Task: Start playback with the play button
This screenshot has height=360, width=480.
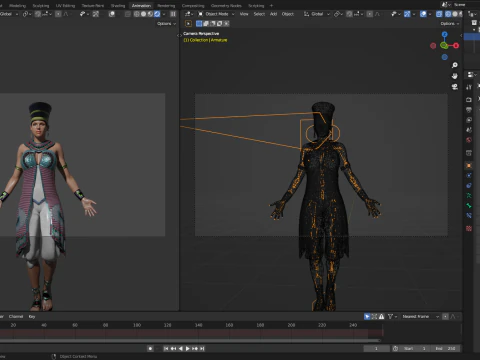Action: (x=188, y=348)
